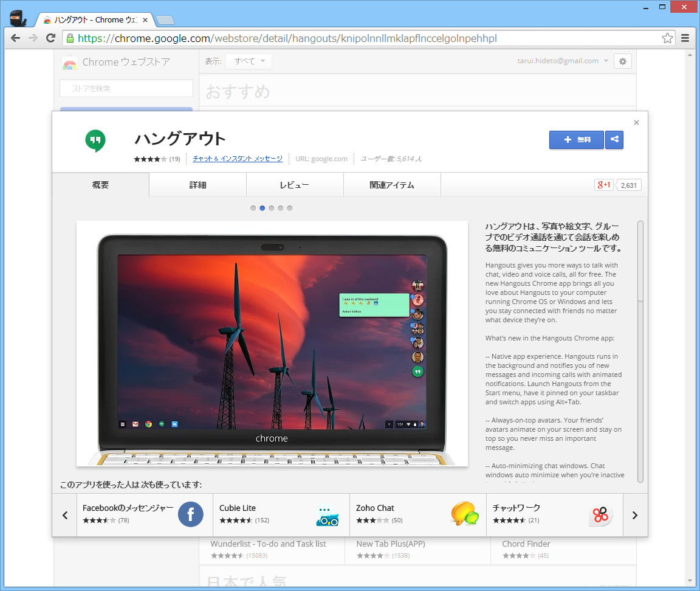Image resolution: width=700 pixels, height=591 pixels.
Task: Select the fourth screenshot carousel dot
Action: (280, 207)
